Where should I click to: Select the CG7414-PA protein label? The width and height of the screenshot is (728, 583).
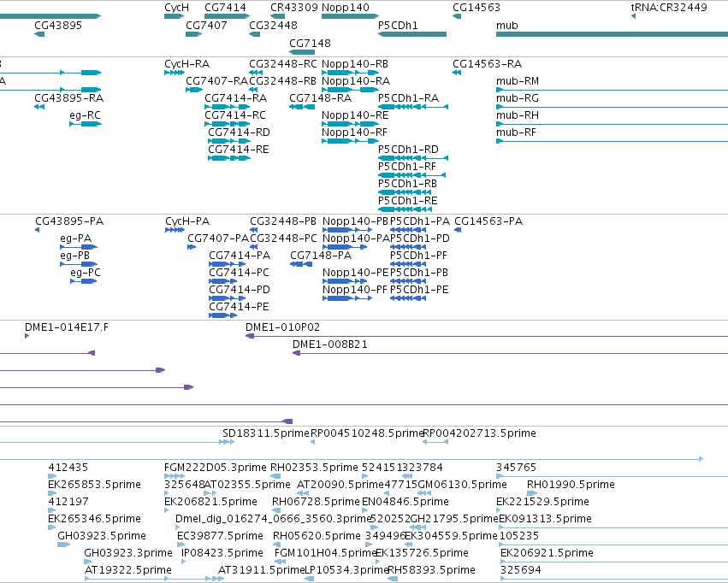click(x=240, y=256)
